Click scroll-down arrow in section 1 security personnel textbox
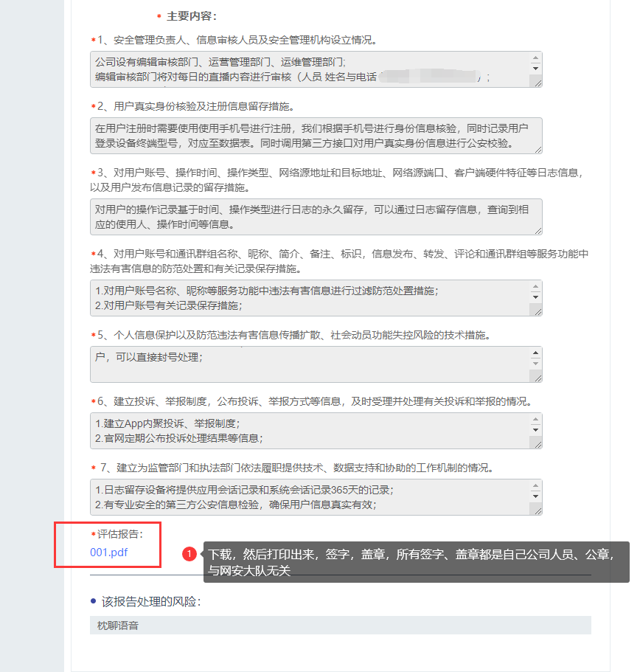This screenshot has height=672, width=640. pyautogui.click(x=536, y=69)
